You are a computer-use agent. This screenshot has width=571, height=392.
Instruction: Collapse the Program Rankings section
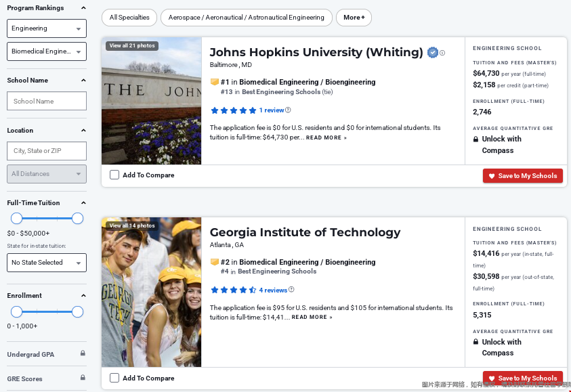point(83,7)
